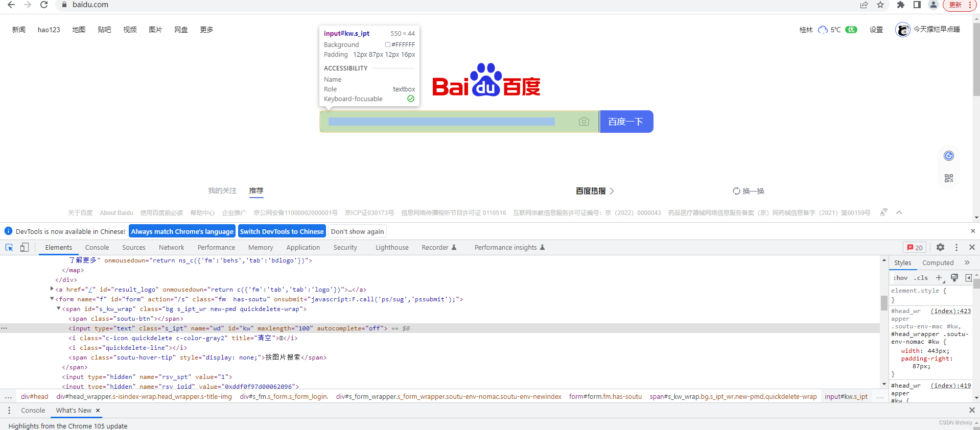This screenshot has height=430, width=980.
Task: Open the 设置 settings link
Action: [x=876, y=30]
